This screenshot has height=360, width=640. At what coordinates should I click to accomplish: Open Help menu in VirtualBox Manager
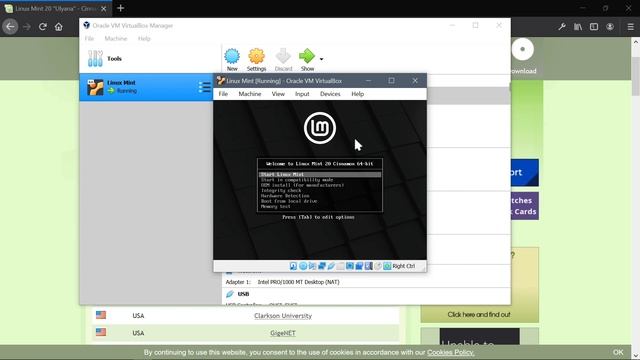point(144,38)
